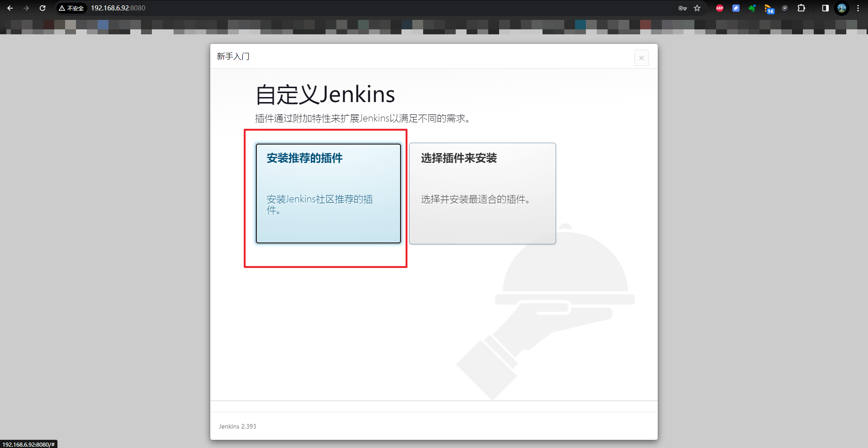Close the 新手入门 dialog
This screenshot has width=868, height=448.
point(641,58)
